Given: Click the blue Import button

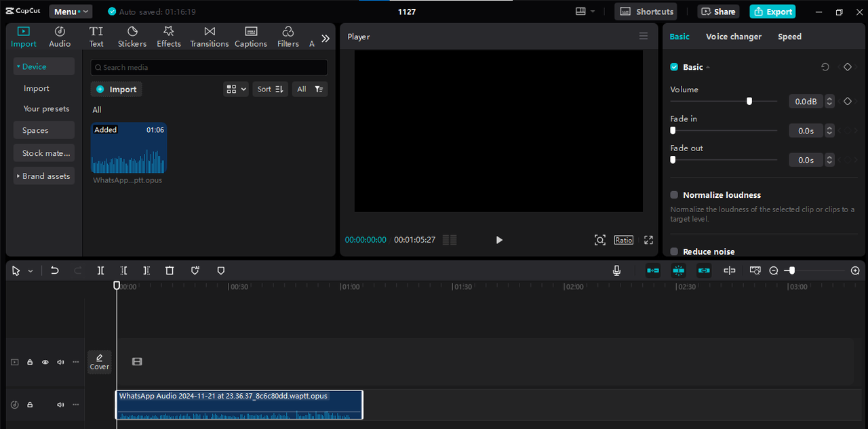Looking at the screenshot, I should click(x=117, y=89).
